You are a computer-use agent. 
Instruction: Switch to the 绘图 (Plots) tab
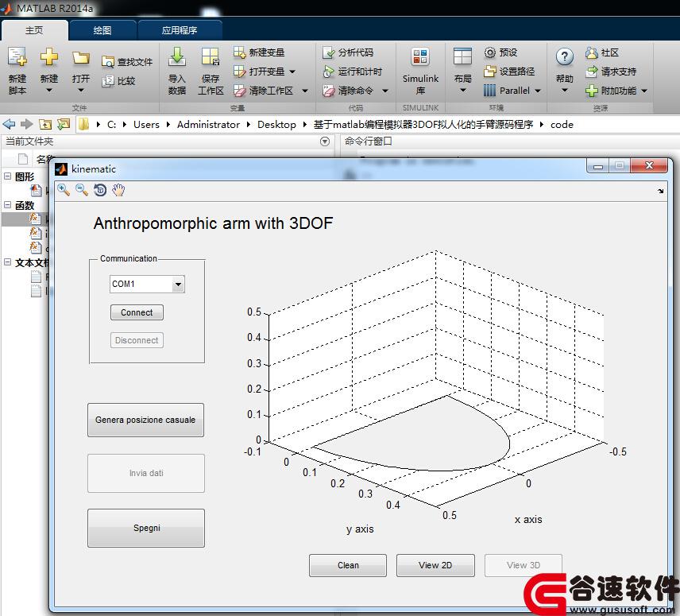pos(102,30)
